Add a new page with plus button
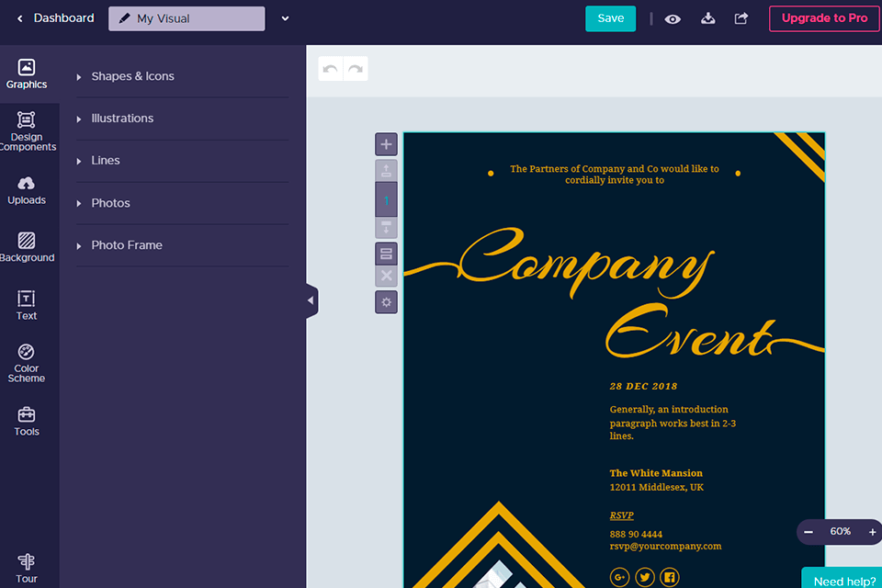This screenshot has width=882, height=588. [x=386, y=144]
